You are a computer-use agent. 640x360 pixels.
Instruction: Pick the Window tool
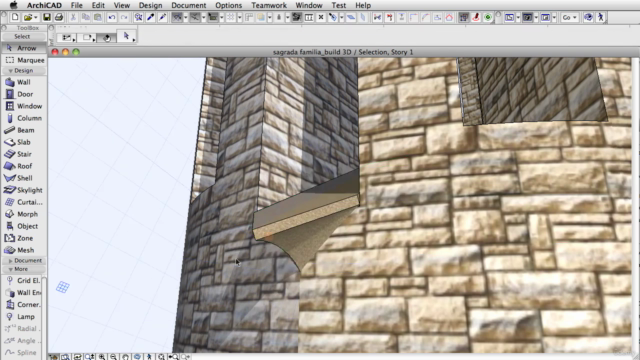24,106
